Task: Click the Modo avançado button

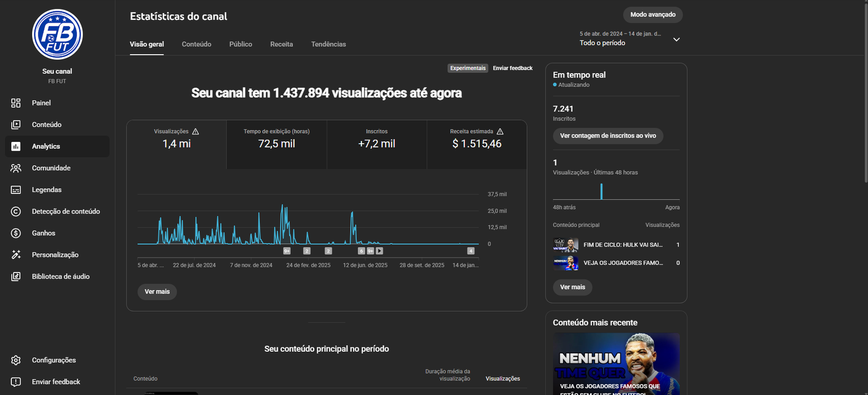Action: [653, 15]
